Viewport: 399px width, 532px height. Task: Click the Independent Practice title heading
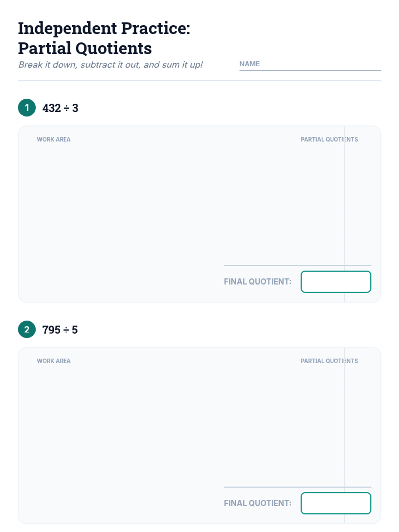[x=104, y=38]
